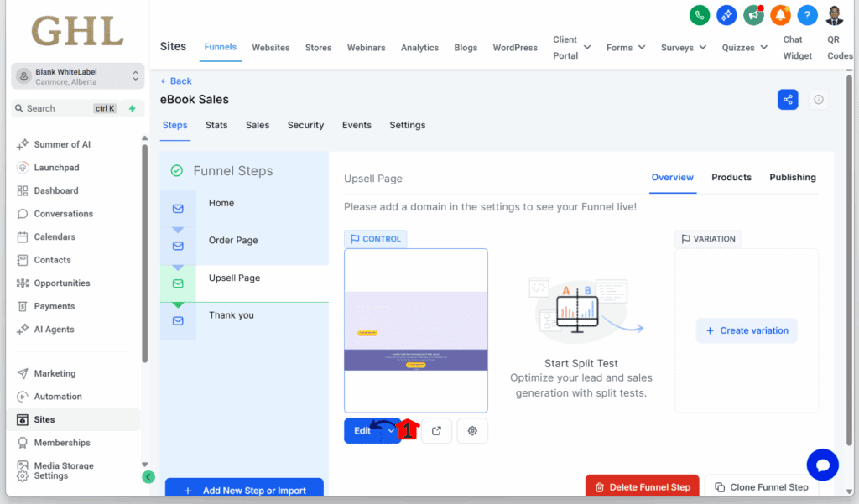Switch to the Products step tab
This screenshot has width=859, height=504.
coord(731,178)
